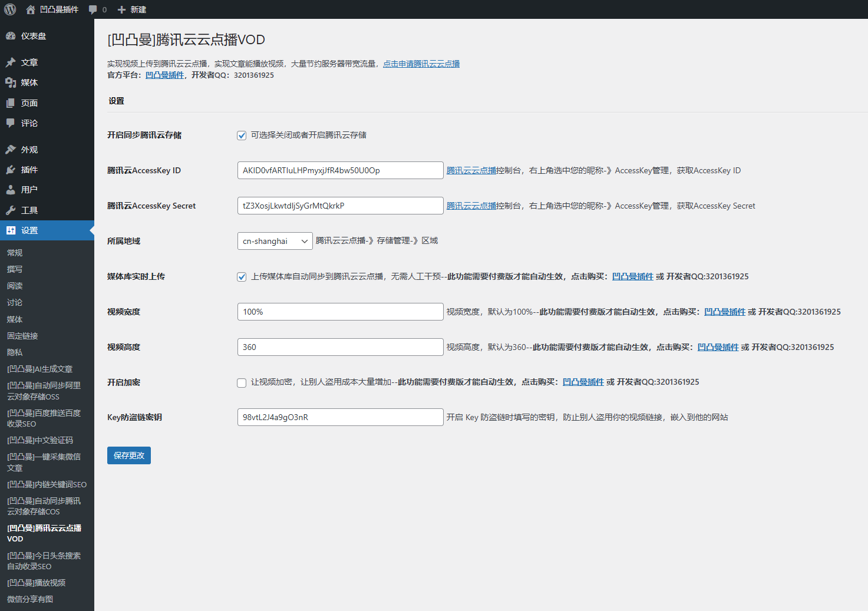The width and height of the screenshot is (868, 611).
Task: Open [凹凸曼]播放视频 menu item
Action: click(36, 583)
